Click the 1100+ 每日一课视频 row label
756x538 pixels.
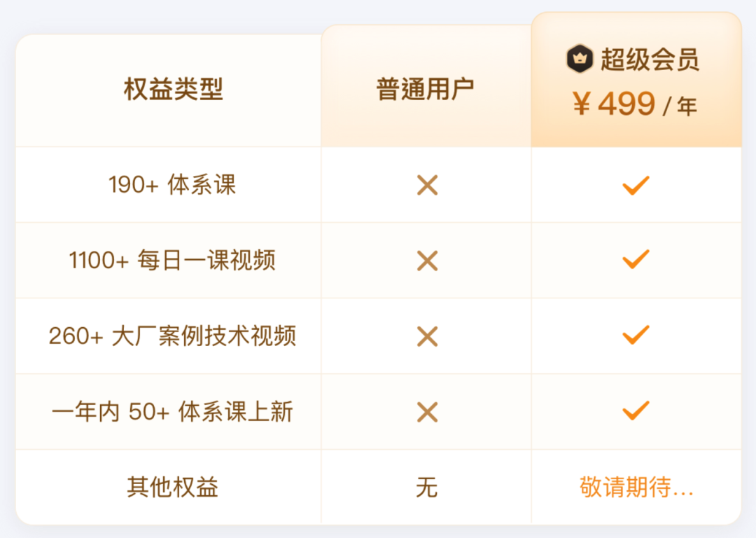click(x=172, y=261)
